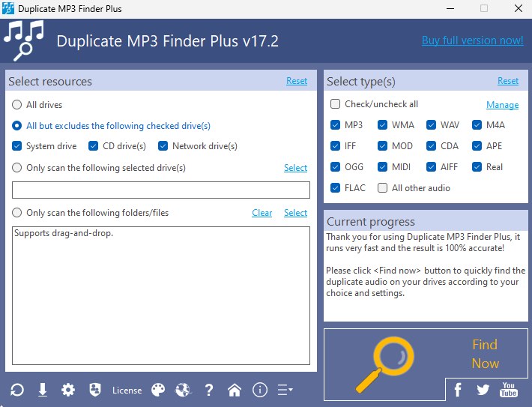Click the folders/files drag-and-drop list box

[x=161, y=295]
